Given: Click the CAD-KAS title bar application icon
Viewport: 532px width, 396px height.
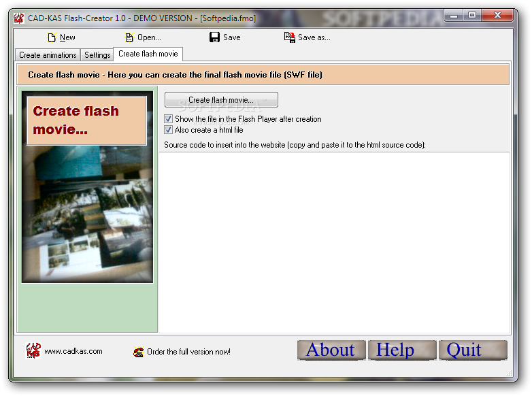Looking at the screenshot, I should [19, 18].
